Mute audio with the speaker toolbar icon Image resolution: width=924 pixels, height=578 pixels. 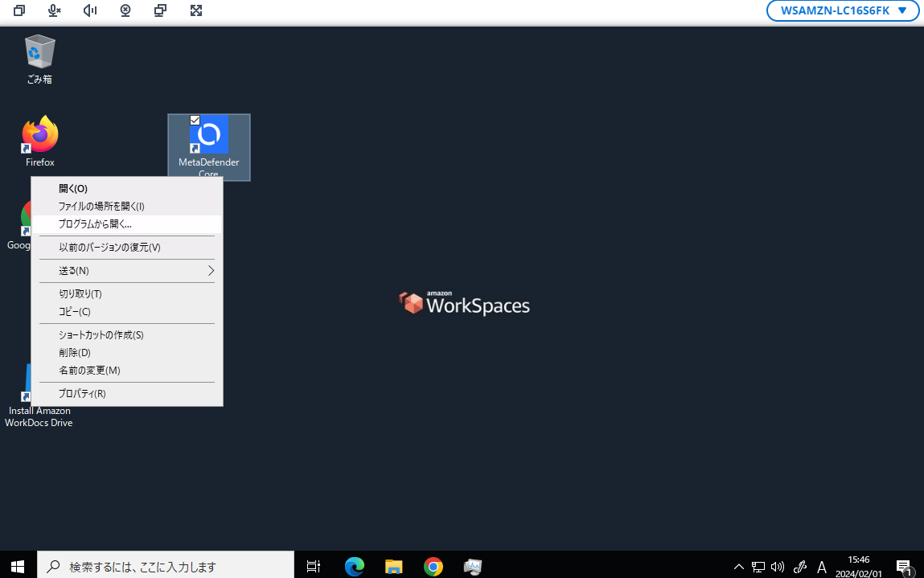point(88,10)
